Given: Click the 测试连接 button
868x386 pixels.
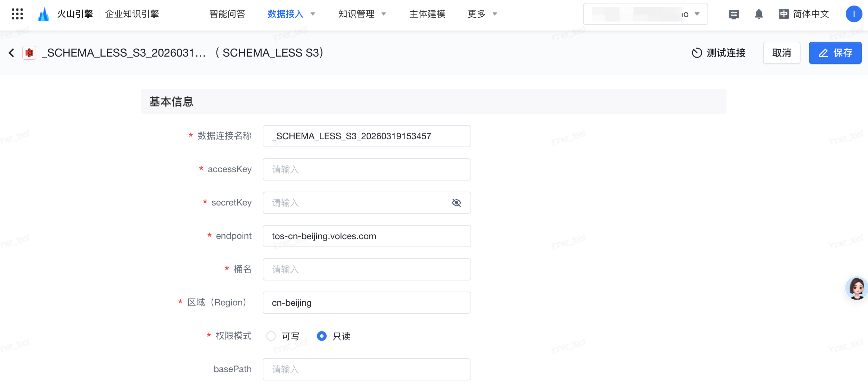Looking at the screenshot, I should [x=719, y=53].
